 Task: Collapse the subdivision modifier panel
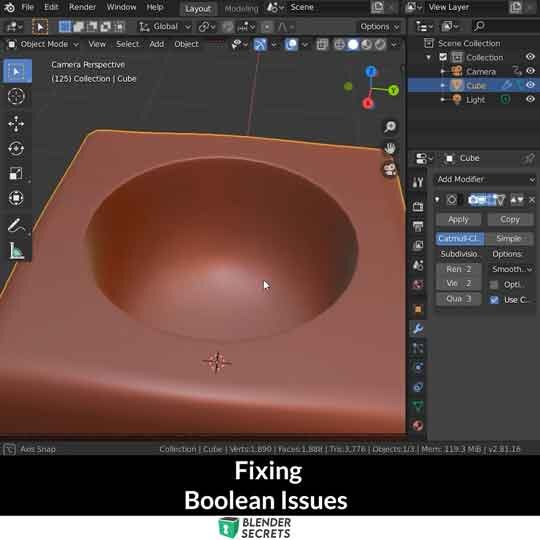coord(437,200)
